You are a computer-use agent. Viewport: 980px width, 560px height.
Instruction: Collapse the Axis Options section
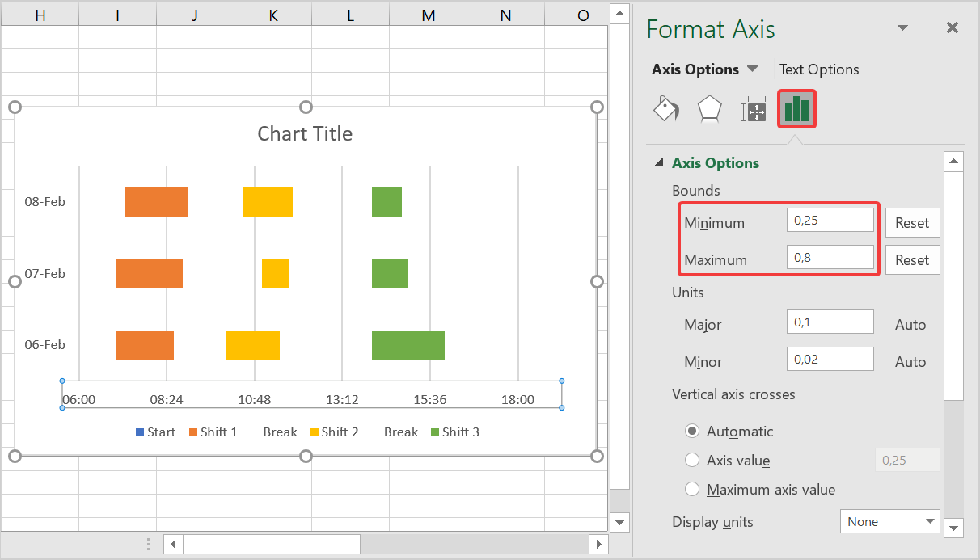click(659, 163)
